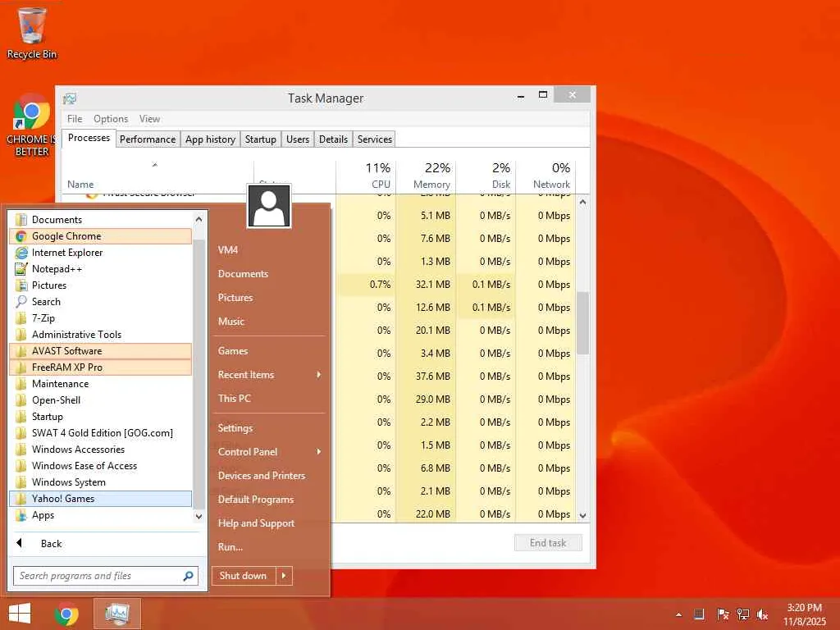This screenshot has height=630, width=840.
Task: Expand the Yahoo! Games folder
Action: pos(101,499)
